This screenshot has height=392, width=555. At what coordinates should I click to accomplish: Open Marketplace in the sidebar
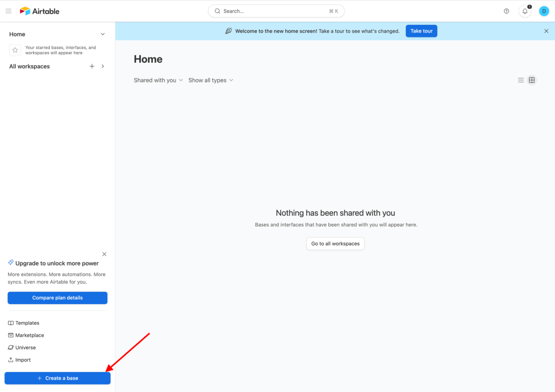click(29, 336)
